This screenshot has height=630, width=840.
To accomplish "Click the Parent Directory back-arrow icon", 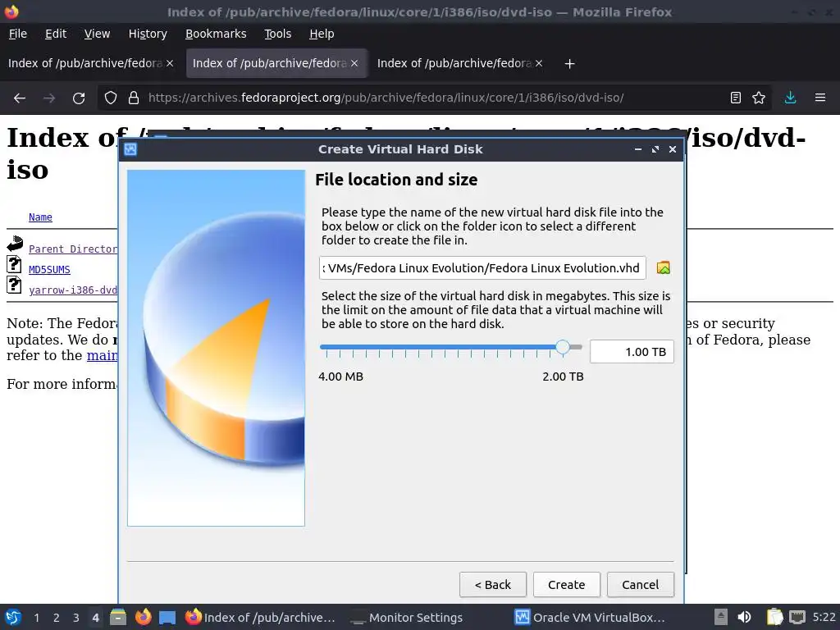I will 15,244.
